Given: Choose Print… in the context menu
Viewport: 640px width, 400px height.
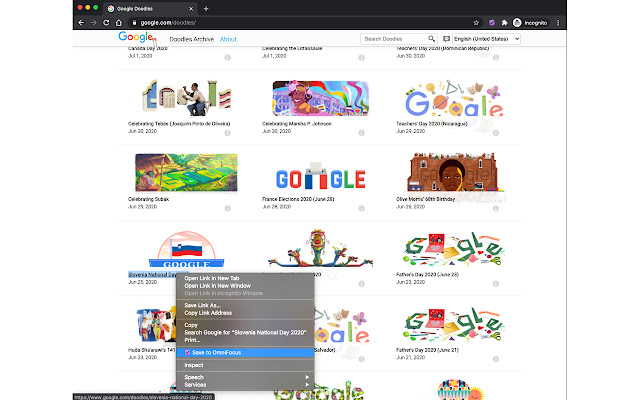Looking at the screenshot, I should 245,340.
